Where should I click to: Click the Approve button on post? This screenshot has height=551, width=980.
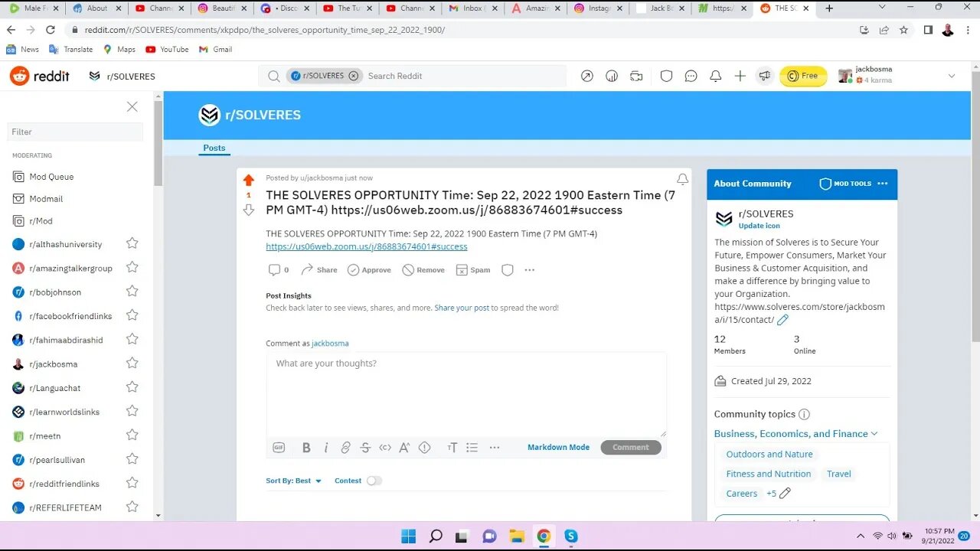click(x=369, y=270)
